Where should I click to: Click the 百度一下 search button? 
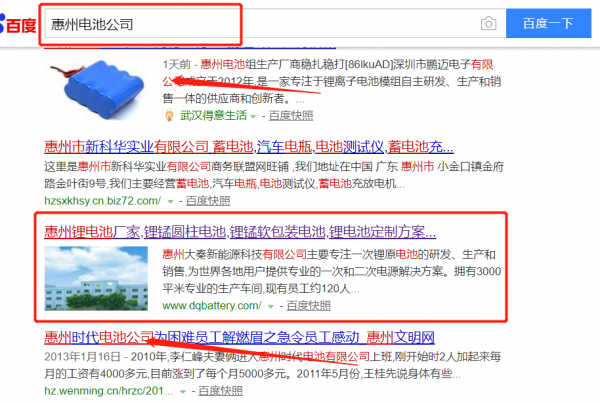[548, 23]
